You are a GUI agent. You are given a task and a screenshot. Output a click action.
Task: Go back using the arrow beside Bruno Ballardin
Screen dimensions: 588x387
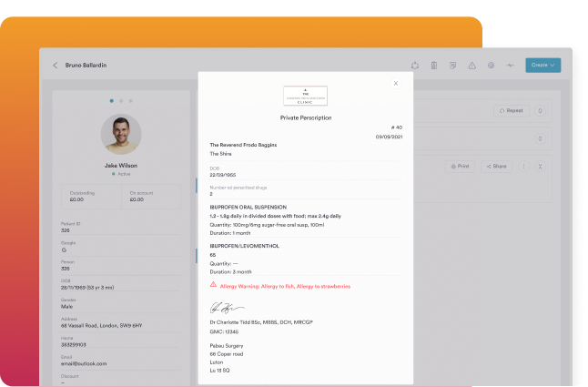click(56, 66)
